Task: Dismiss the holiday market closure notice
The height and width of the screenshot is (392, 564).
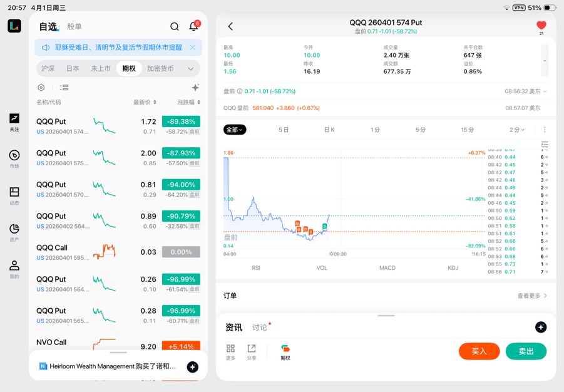Action: 193,48
